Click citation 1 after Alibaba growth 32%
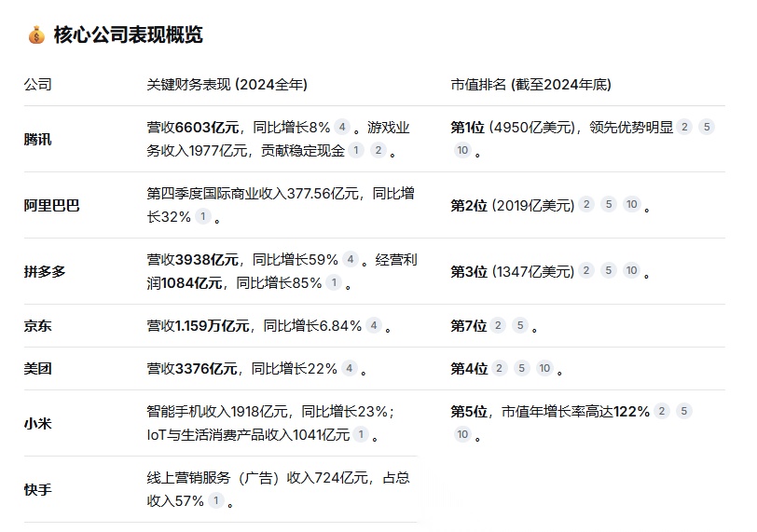 coord(203,216)
